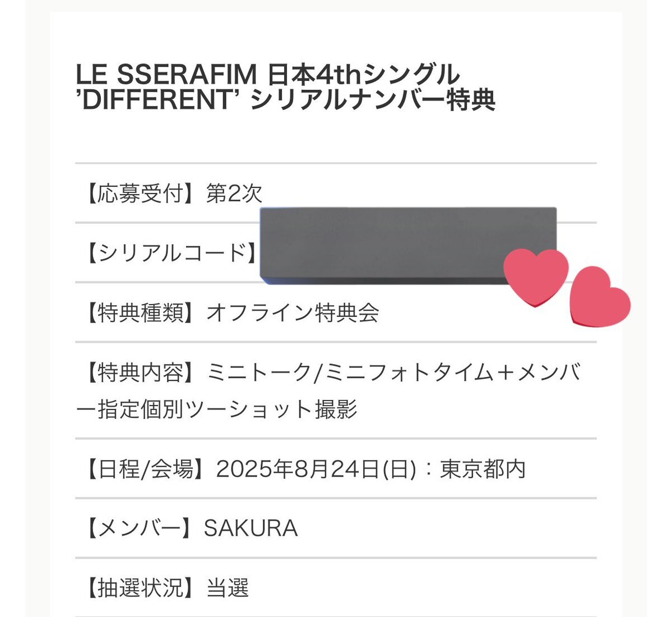Click the SAKURA member name
672x617 pixels.
tap(251, 528)
